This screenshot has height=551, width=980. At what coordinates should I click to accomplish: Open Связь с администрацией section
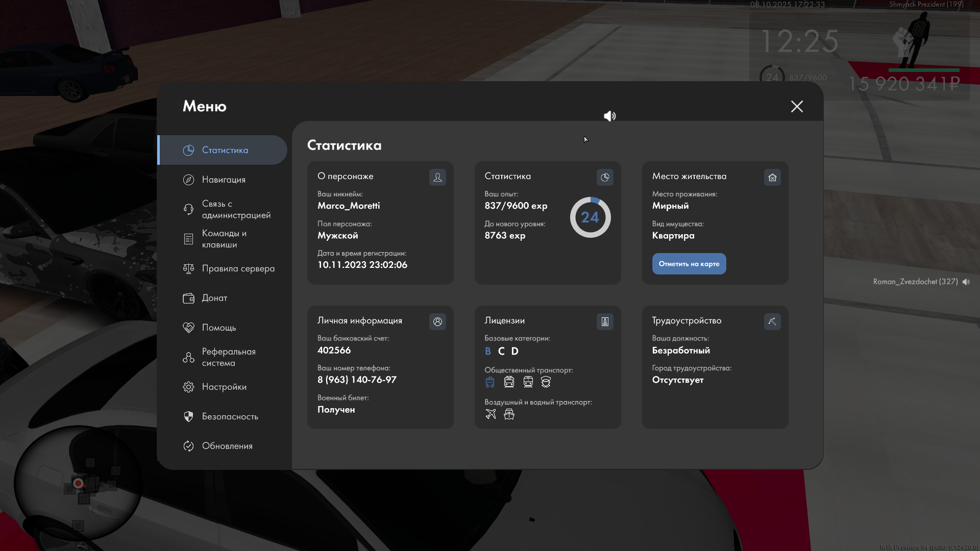point(236,209)
